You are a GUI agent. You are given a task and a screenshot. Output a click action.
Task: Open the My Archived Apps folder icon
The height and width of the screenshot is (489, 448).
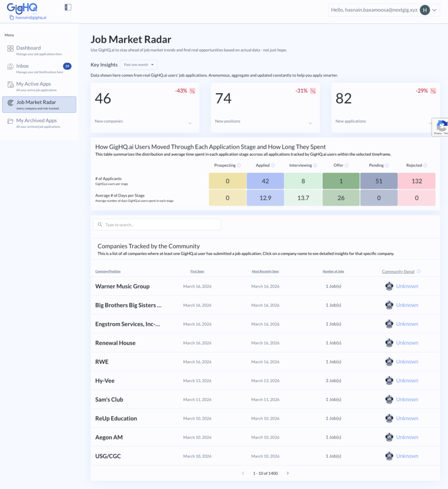click(11, 120)
